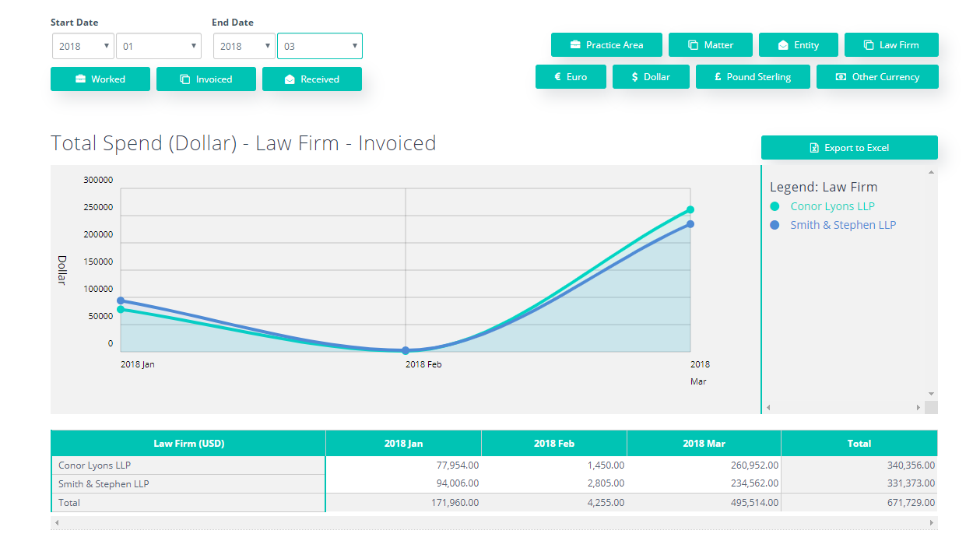The height and width of the screenshot is (541, 980).
Task: Open the End Date month dropdown showing 03
Action: [x=319, y=45]
